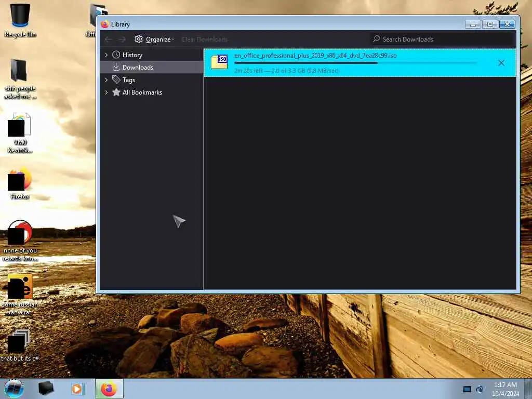Viewport: 532px width, 399px height.
Task: Open the Windows Start menu
Action: tap(14, 389)
